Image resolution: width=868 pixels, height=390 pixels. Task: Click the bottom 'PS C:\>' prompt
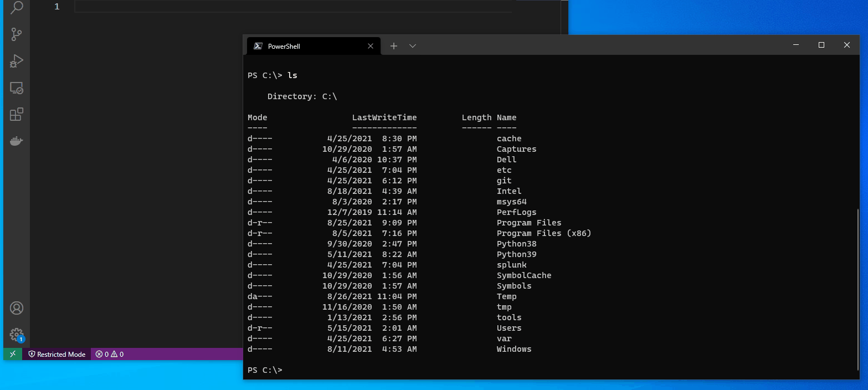[x=265, y=370]
